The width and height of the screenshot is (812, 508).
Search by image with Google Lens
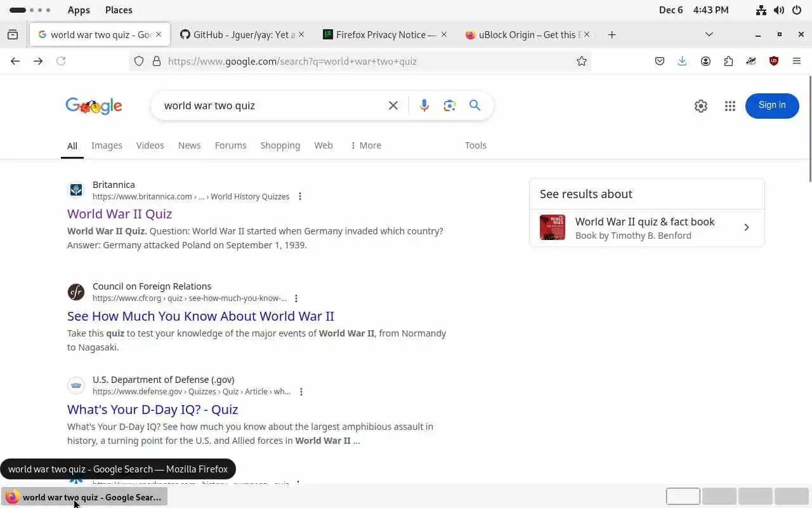tap(450, 105)
